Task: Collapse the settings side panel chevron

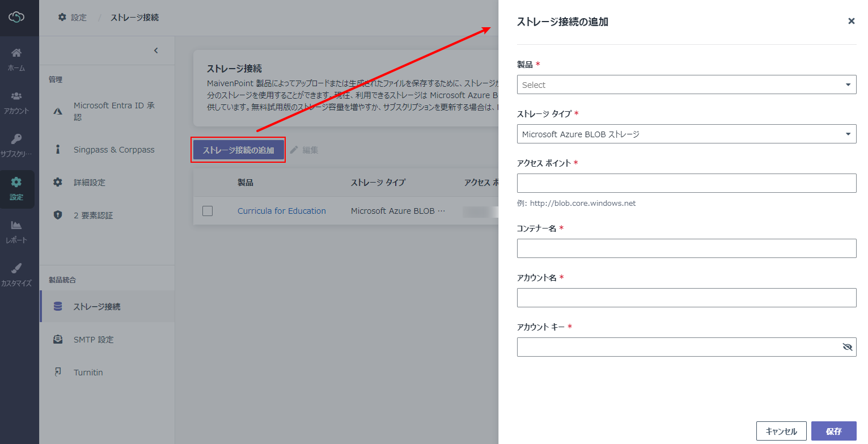Action: coord(156,50)
